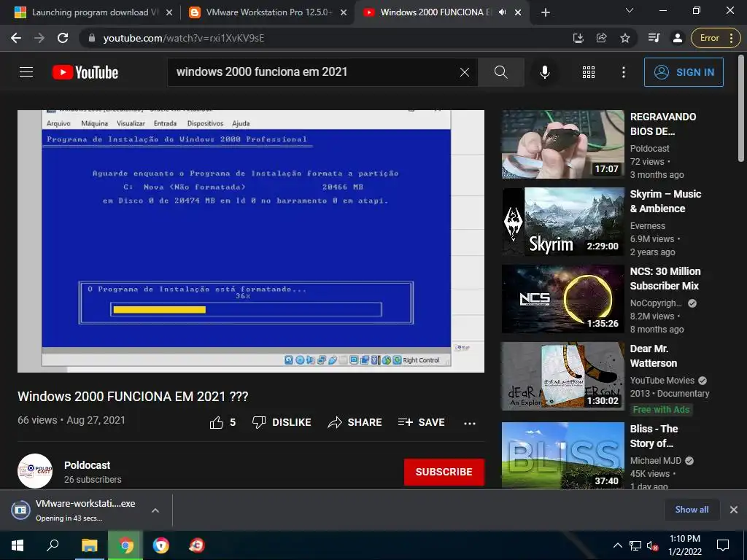Go forward to the next page
Image resolution: width=747 pixels, height=560 pixels.
[x=39, y=38]
